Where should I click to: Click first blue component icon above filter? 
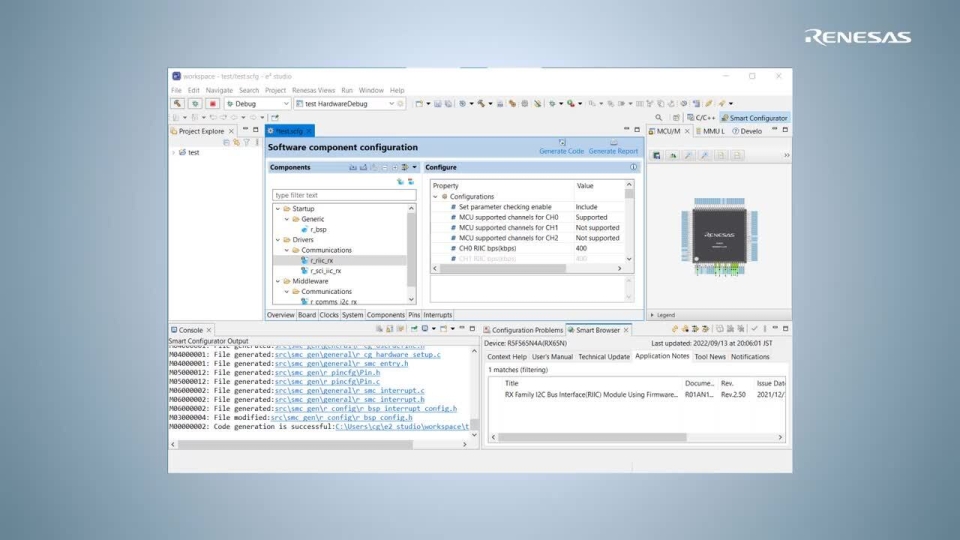coord(400,182)
